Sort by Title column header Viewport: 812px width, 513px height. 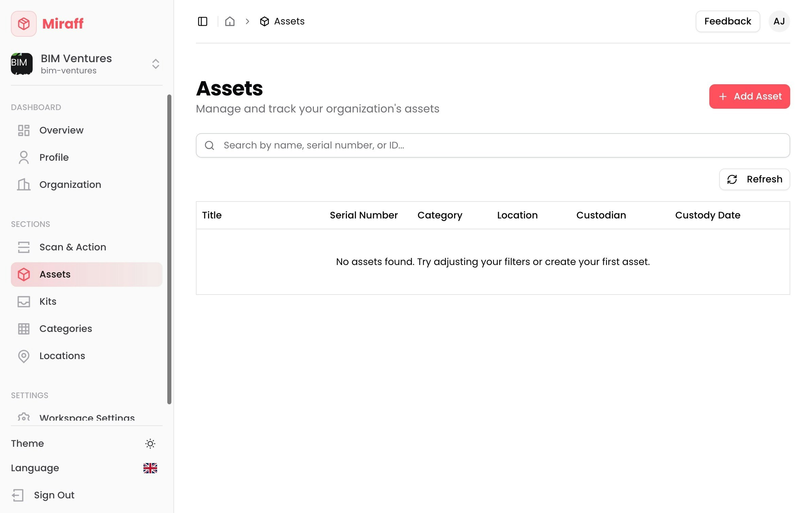(212, 215)
